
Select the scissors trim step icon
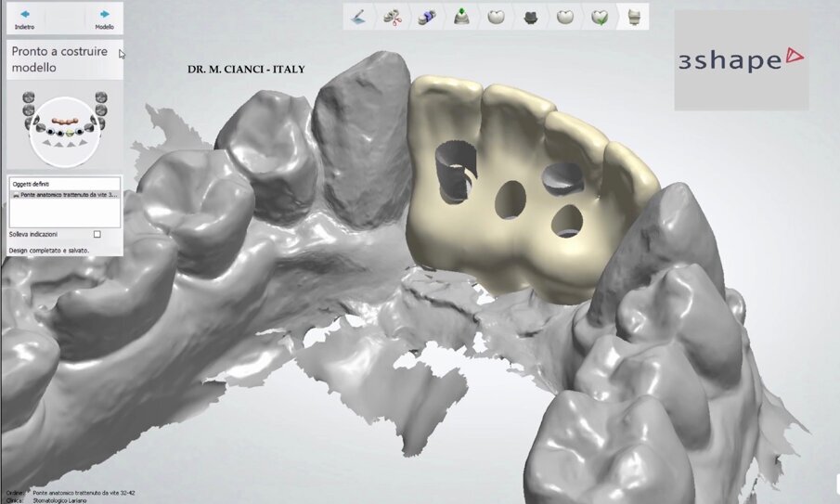tap(393, 17)
